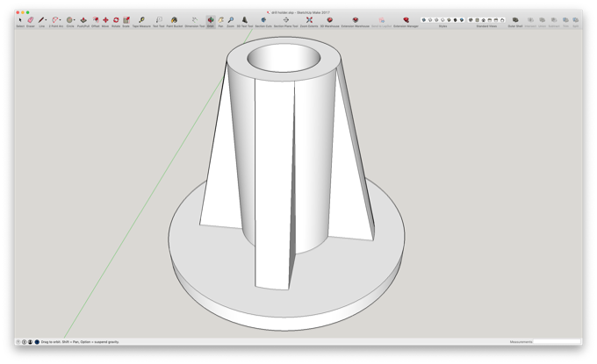The height and width of the screenshot is (364, 597).
Task: Click the Outer Shell solid tool
Action: tap(515, 20)
